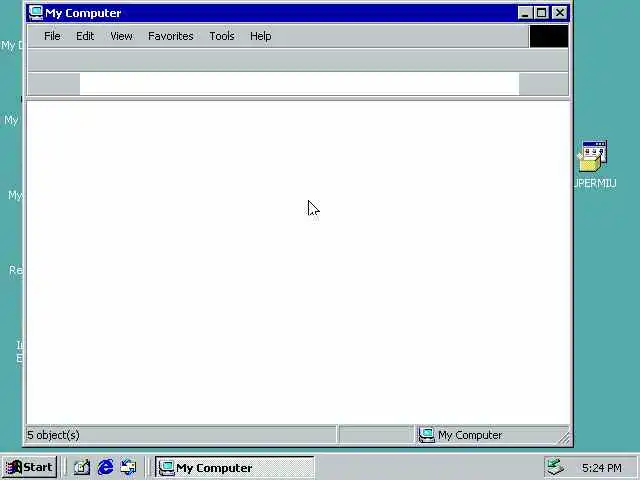Image resolution: width=640 pixels, height=480 pixels.
Task: Open the File menu
Action: coord(52,36)
